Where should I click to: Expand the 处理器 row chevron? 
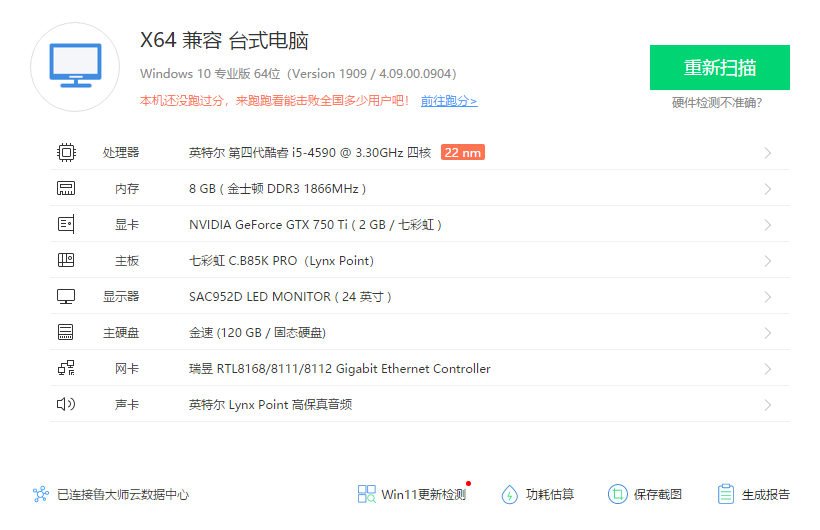tap(768, 153)
